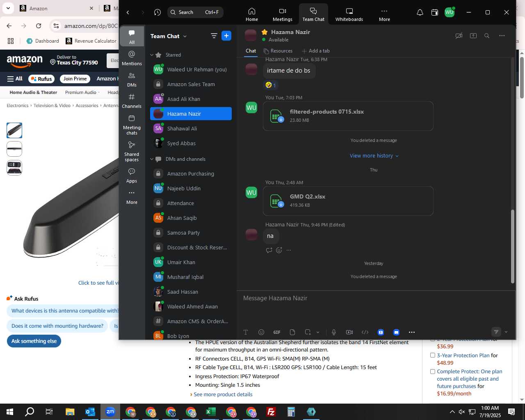Viewport: 525px width, 420px height.
Task: Open the More menu in Zoom top bar
Action: tap(384, 14)
